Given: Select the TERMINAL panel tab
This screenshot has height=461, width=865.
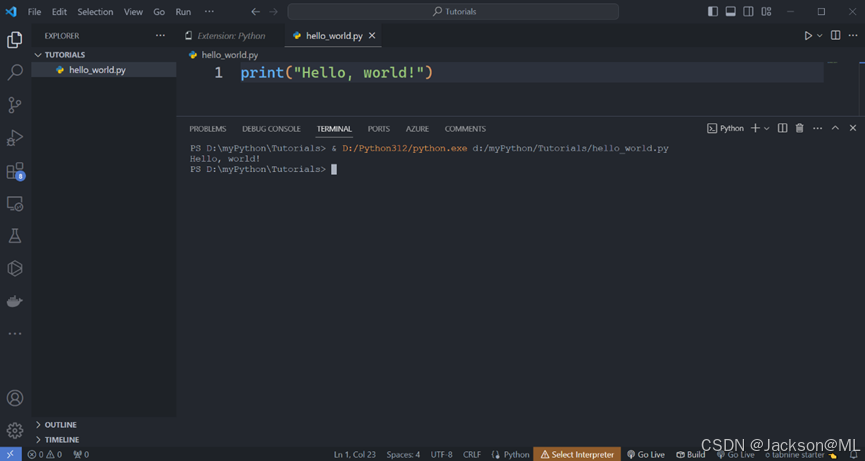Looking at the screenshot, I should tap(334, 129).
